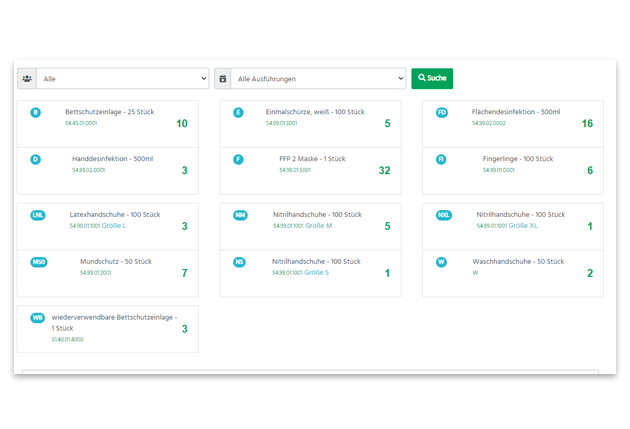The width and height of the screenshot is (630, 429).
Task: Click the M50 badge for Mundschutz
Action: 39,262
